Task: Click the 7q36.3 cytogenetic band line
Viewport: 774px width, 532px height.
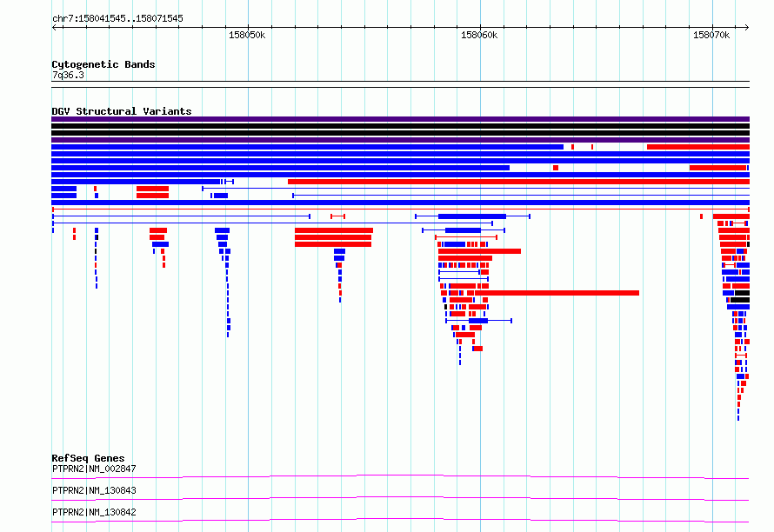Action: (x=400, y=84)
